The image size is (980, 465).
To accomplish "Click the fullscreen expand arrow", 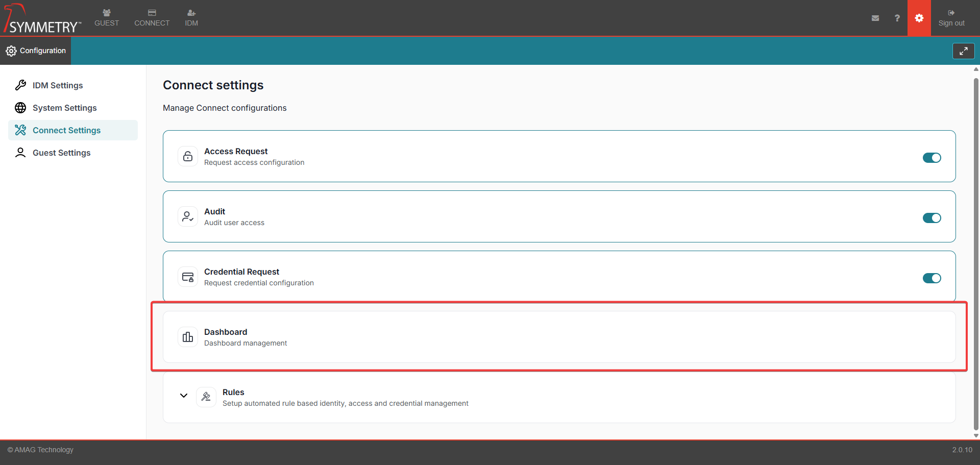I will pos(964,51).
